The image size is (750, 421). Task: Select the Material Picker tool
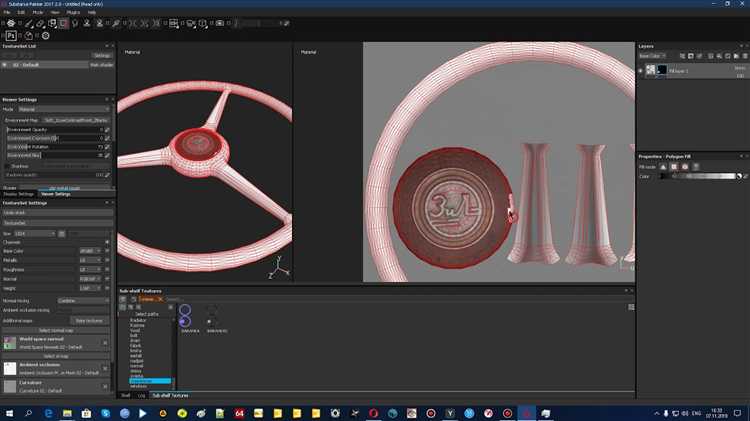click(x=116, y=23)
